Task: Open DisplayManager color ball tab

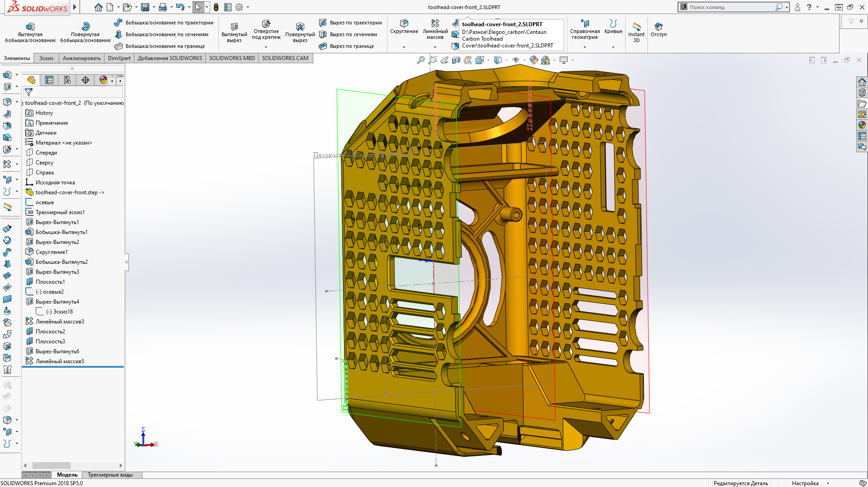Action: 103,80
